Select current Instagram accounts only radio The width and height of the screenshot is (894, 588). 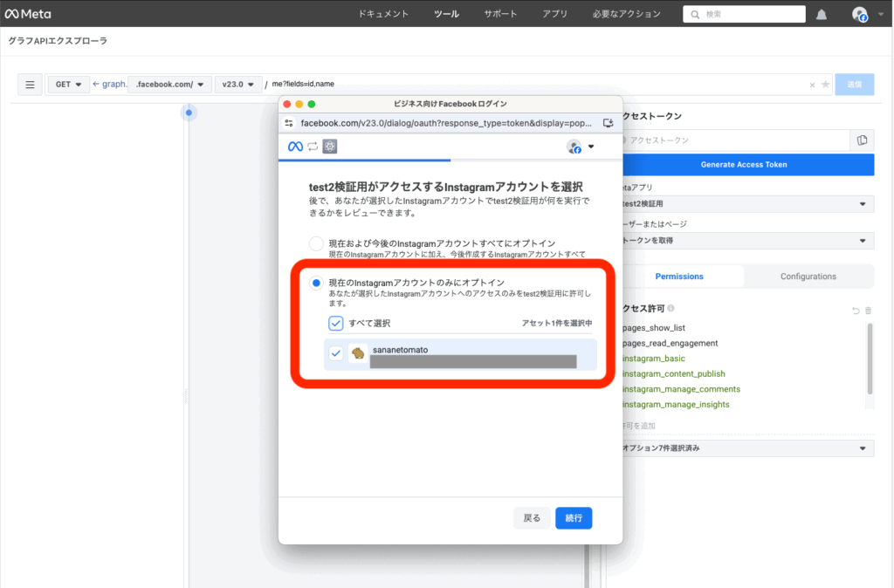pos(316,283)
